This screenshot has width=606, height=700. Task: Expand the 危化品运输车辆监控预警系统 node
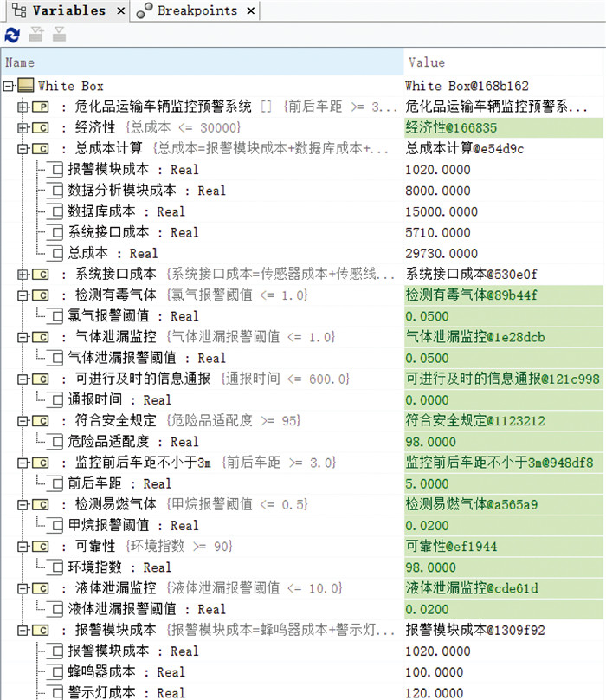pyautogui.click(x=23, y=107)
